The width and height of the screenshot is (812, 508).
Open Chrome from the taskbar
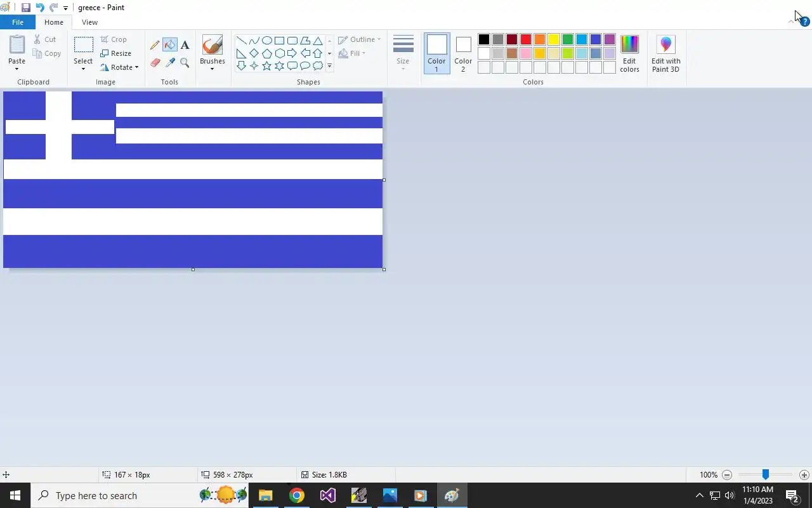tap(296, 495)
